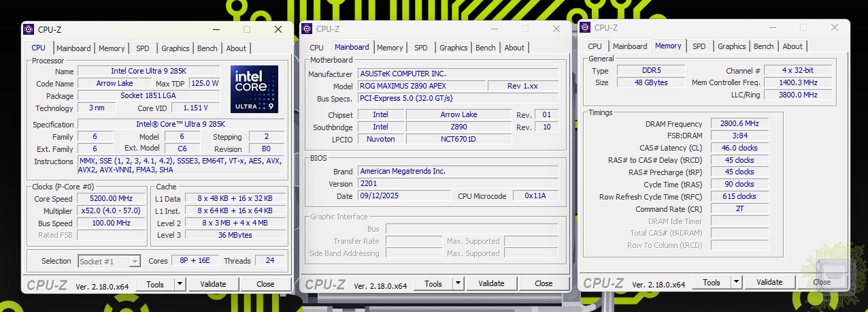Expand Tools dropdown arrow in Memory window

pyautogui.click(x=736, y=282)
